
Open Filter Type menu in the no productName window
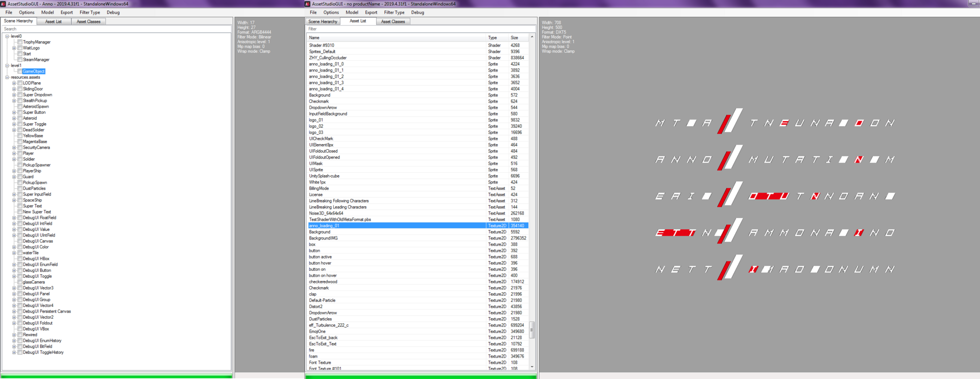click(394, 12)
